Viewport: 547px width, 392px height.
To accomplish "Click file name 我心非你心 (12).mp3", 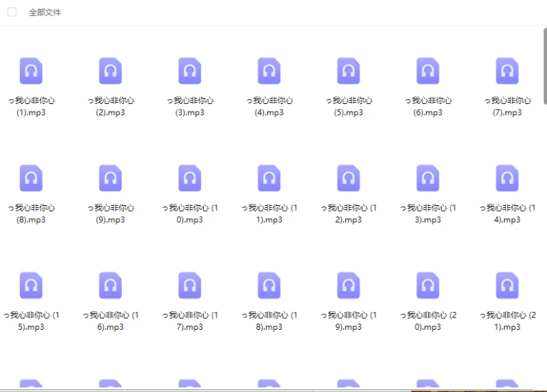I will click(349, 213).
